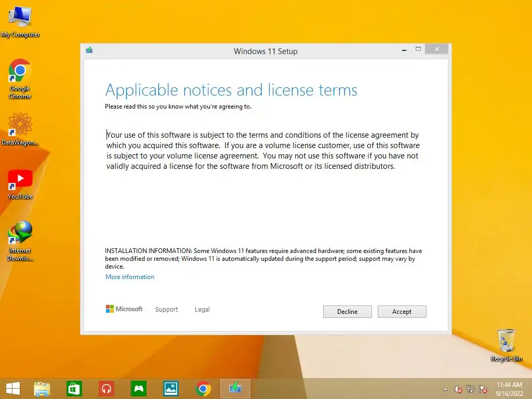Click the muted volume tray icon
The height and width of the screenshot is (399, 532).
458,389
